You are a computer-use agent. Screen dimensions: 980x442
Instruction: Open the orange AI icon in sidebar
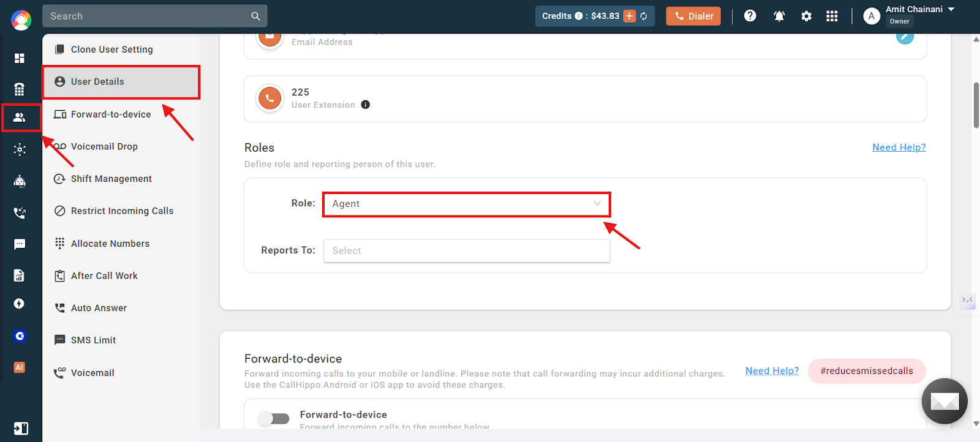point(20,367)
